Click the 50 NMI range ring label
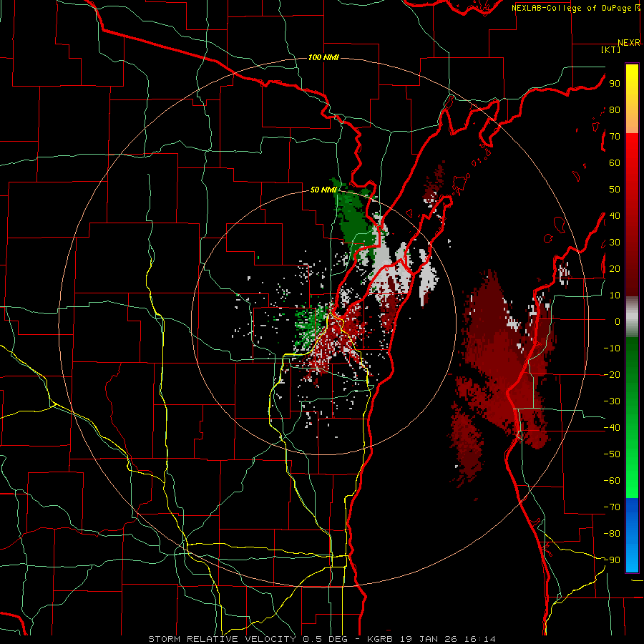Image resolution: width=644 pixels, height=644 pixels. pos(323,190)
